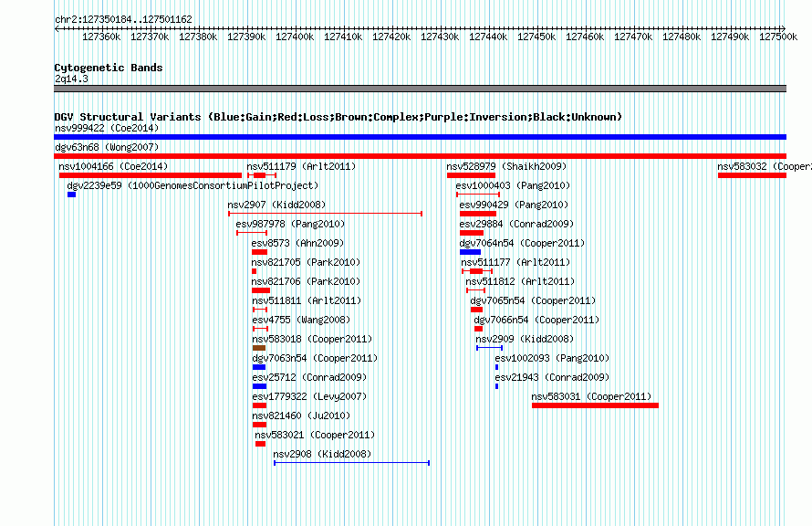Open nsv2909 (Kidd2008) variant
Viewport: 812px width, 526px height.
click(x=525, y=339)
